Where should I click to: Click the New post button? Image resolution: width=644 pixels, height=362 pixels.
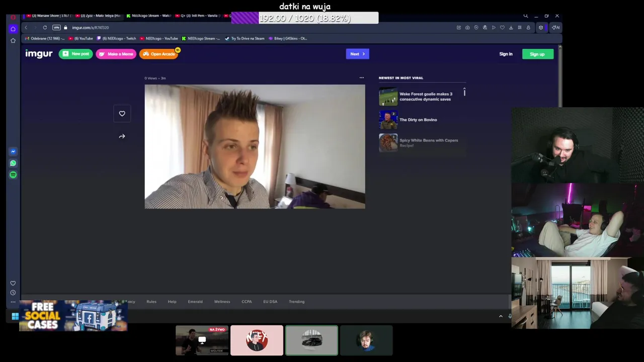tap(76, 54)
